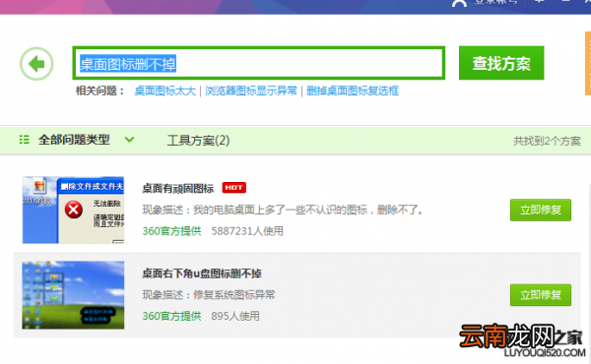This screenshot has height=364, width=591.
Task: Open the 桌面右下角u盘图标删不掉 solution title
Action: (202, 273)
